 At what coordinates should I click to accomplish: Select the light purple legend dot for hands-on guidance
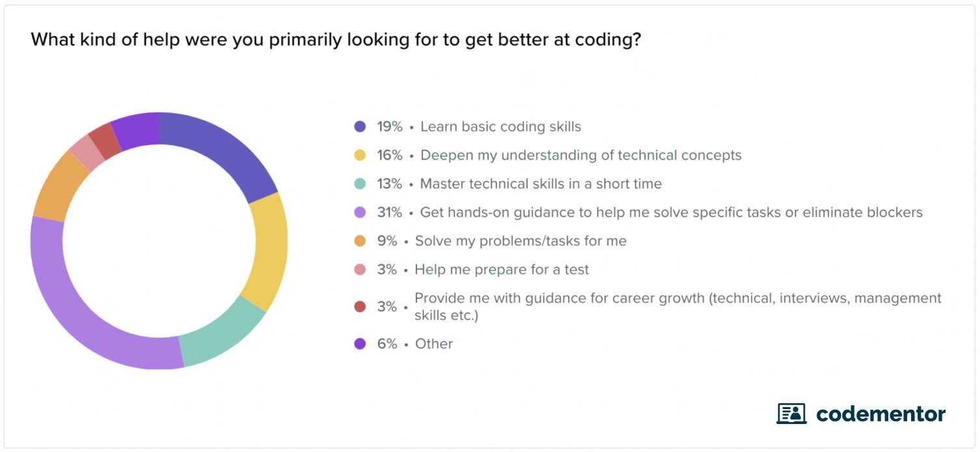tap(360, 213)
